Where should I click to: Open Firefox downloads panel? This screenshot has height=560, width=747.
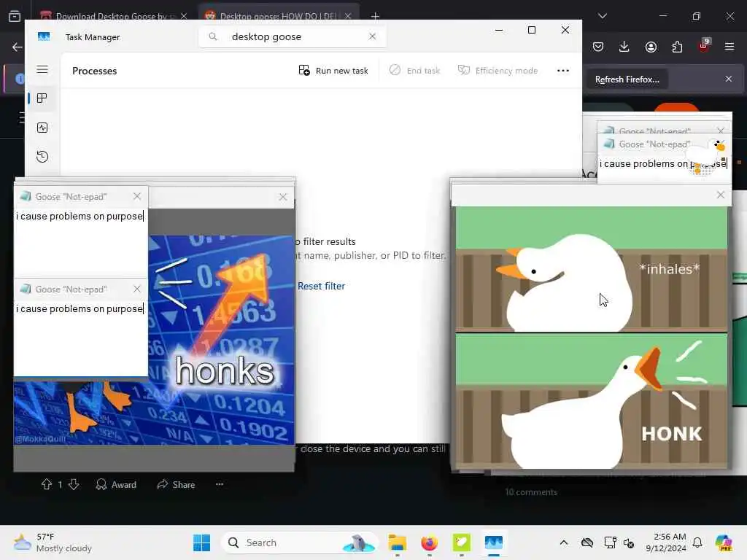[624, 47]
